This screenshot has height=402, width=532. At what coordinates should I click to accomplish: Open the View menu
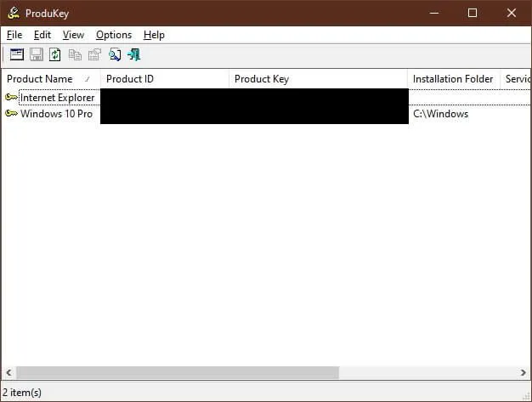[73, 35]
